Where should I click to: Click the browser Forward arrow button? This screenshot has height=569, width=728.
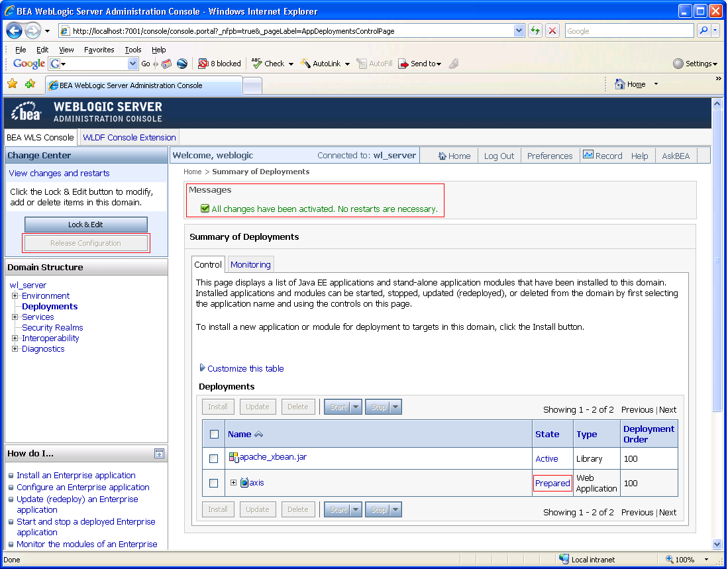click(x=32, y=31)
